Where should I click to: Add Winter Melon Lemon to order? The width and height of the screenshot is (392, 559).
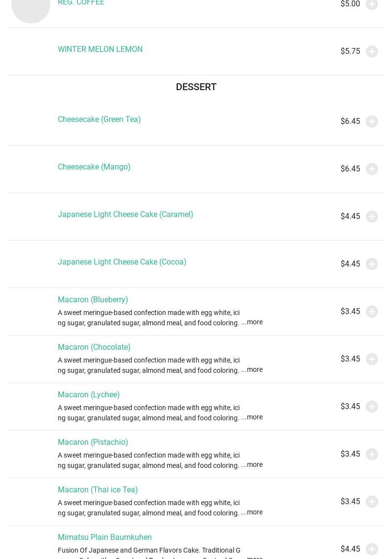point(371,51)
